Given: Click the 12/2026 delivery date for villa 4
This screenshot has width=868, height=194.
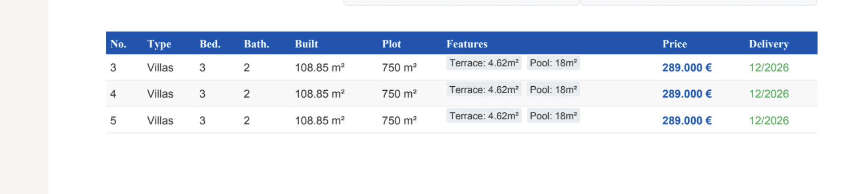Looking at the screenshot, I should click(x=768, y=94).
